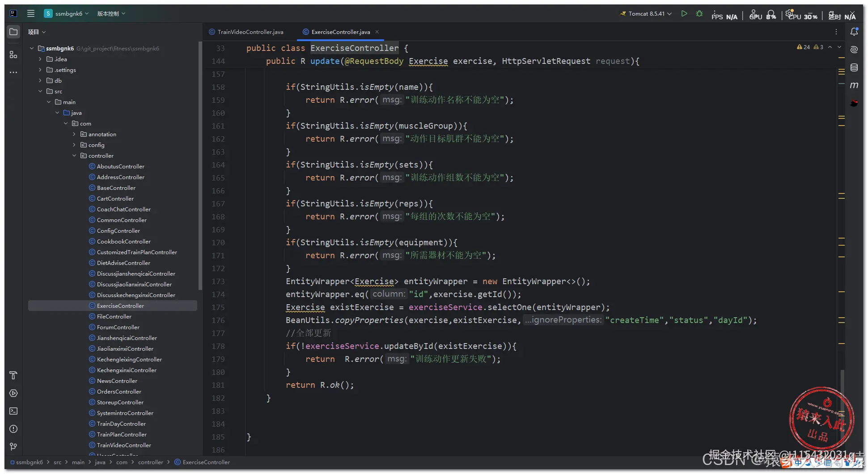Open the Terminal tool window

pos(13,411)
